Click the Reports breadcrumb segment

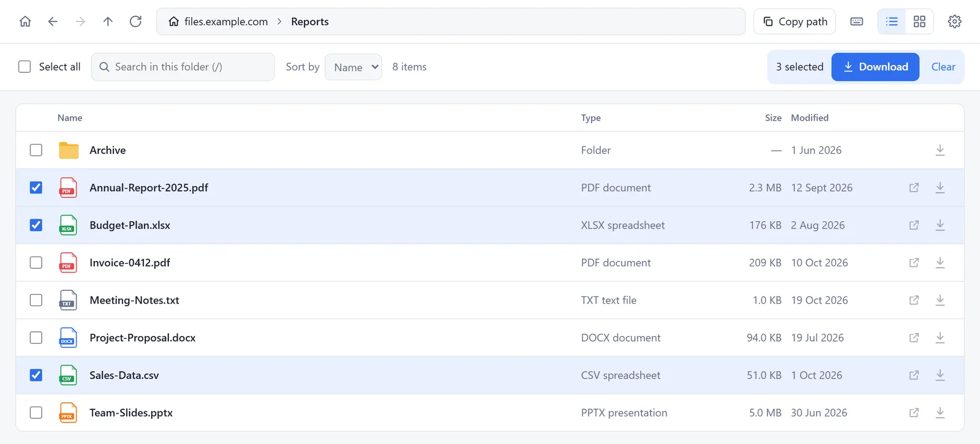310,21
